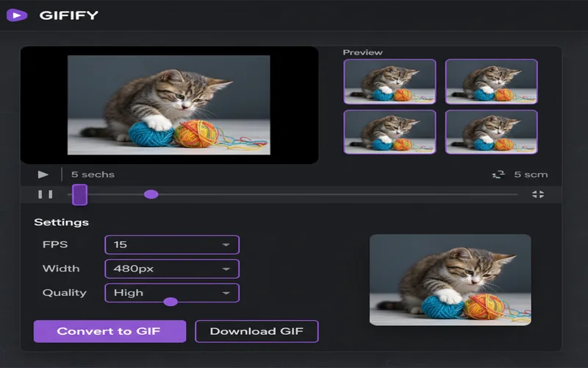
Task: Select the top-left preview thumbnail
Action: (390, 82)
